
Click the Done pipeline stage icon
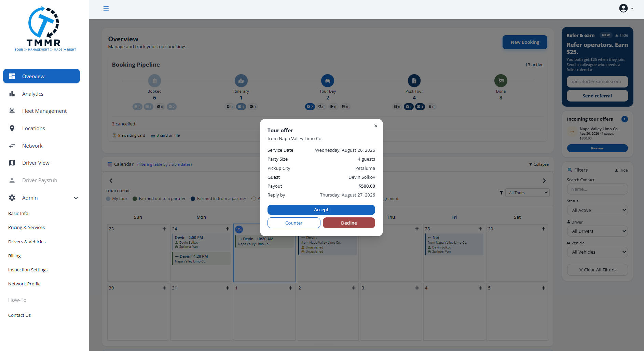pos(501,81)
